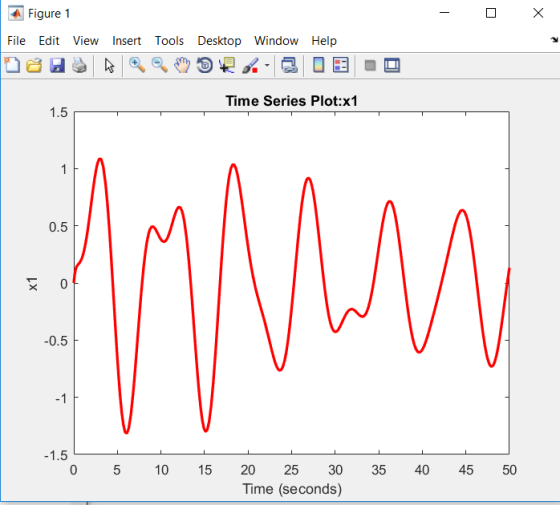
Task: Open a file with the folder icon
Action: (x=34, y=65)
